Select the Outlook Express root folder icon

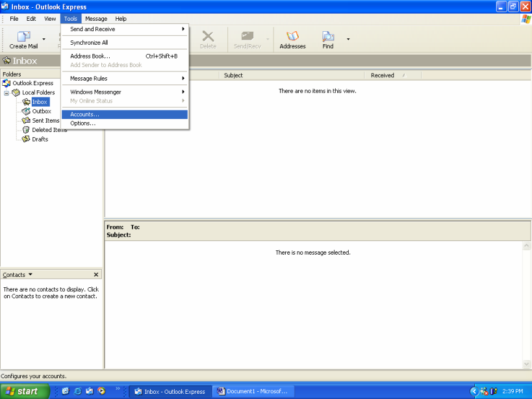[x=6, y=83]
